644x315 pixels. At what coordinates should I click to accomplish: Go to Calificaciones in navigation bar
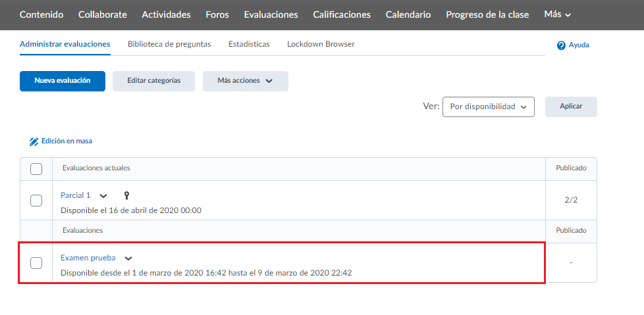[x=342, y=14]
